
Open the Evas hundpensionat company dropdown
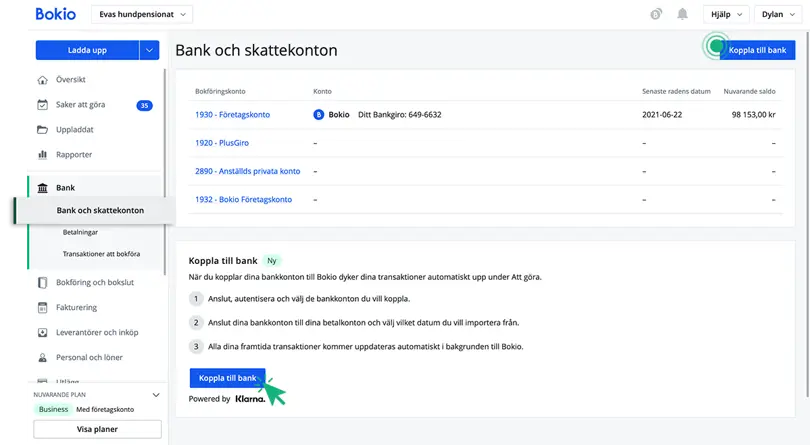coord(142,14)
